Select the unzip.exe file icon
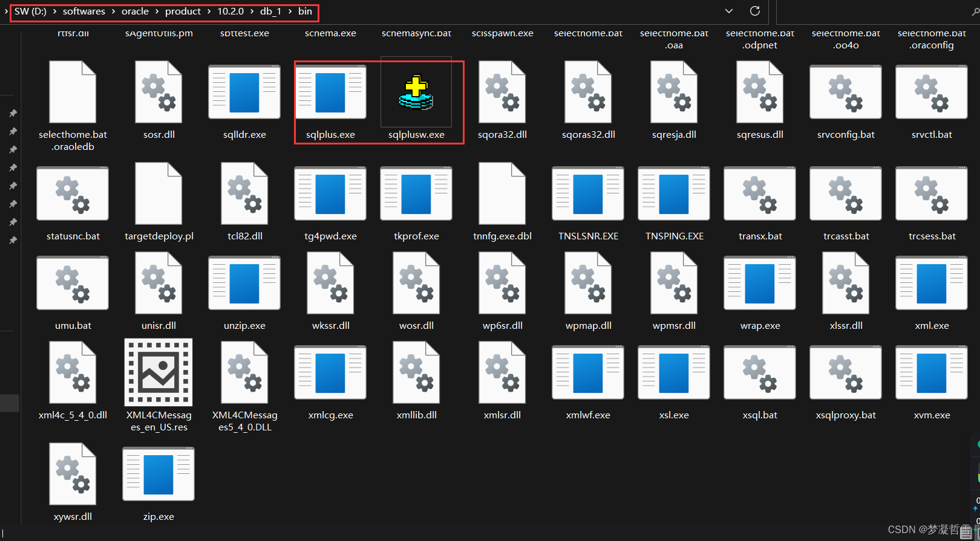 (244, 283)
